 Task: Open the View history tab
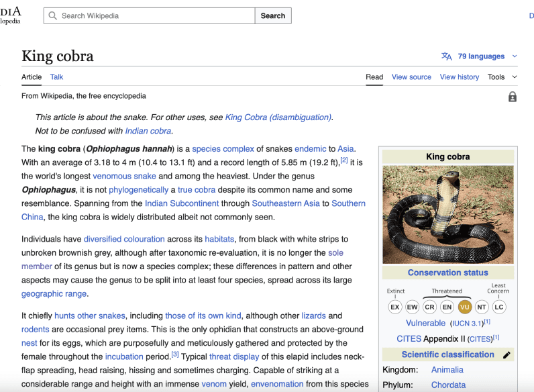click(460, 77)
